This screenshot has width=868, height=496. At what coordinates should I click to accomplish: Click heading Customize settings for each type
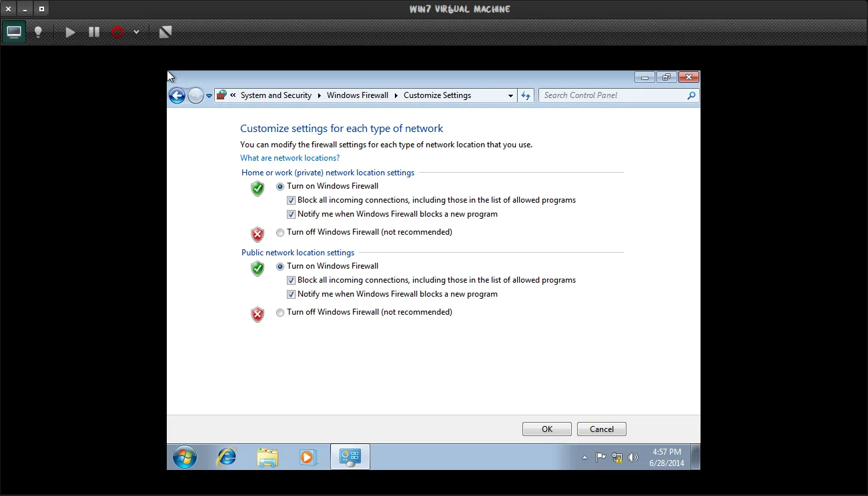(342, 129)
